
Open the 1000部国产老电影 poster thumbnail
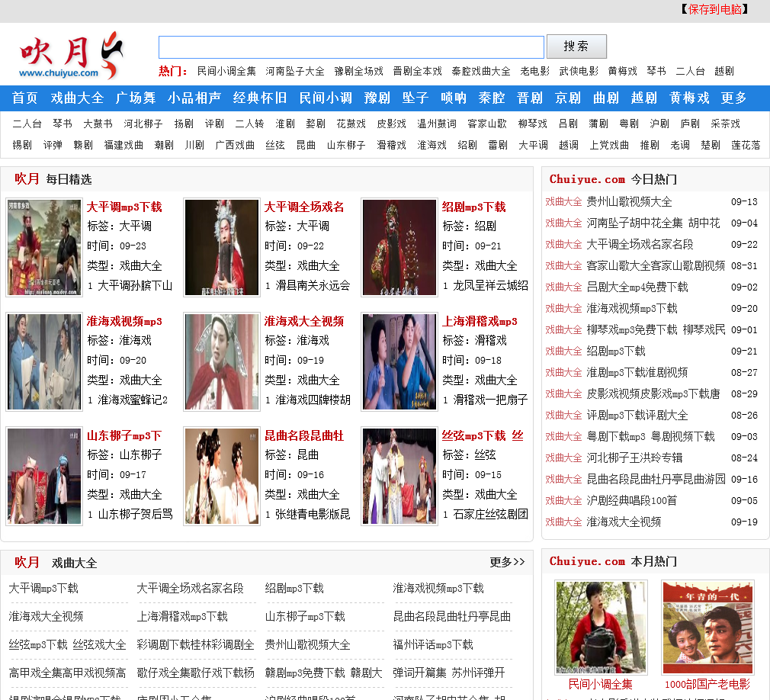tap(707, 628)
